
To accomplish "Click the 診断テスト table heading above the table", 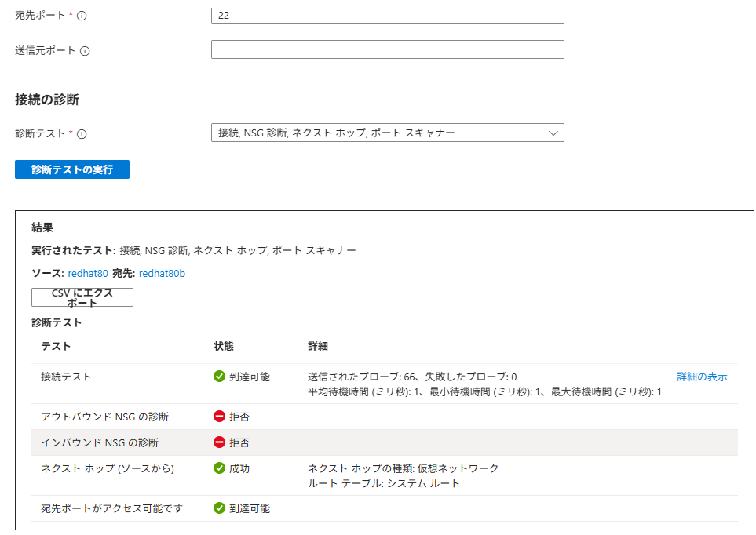I will coord(57,322).
